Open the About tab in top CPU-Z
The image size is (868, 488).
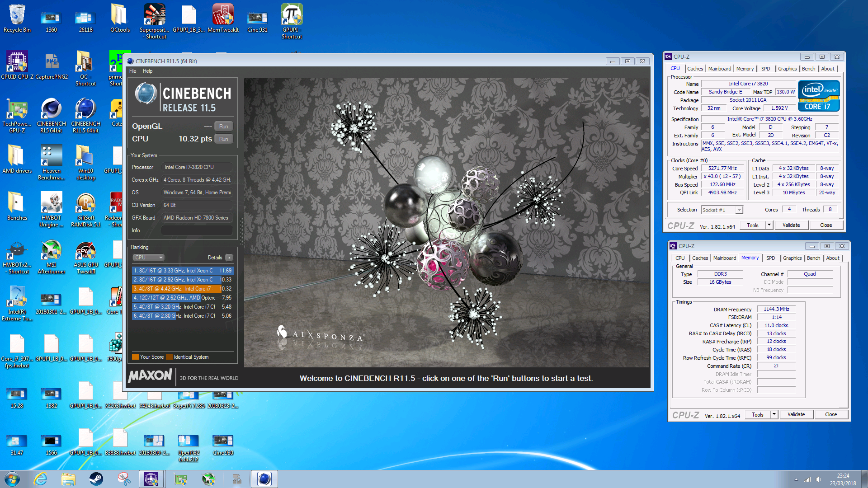(x=828, y=69)
